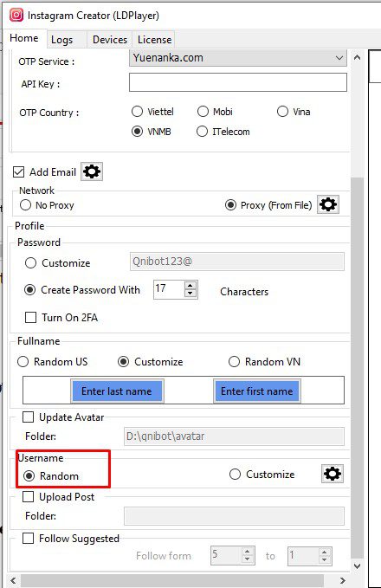Click the Qnibot123@ password field
The image size is (381, 588).
(x=237, y=262)
